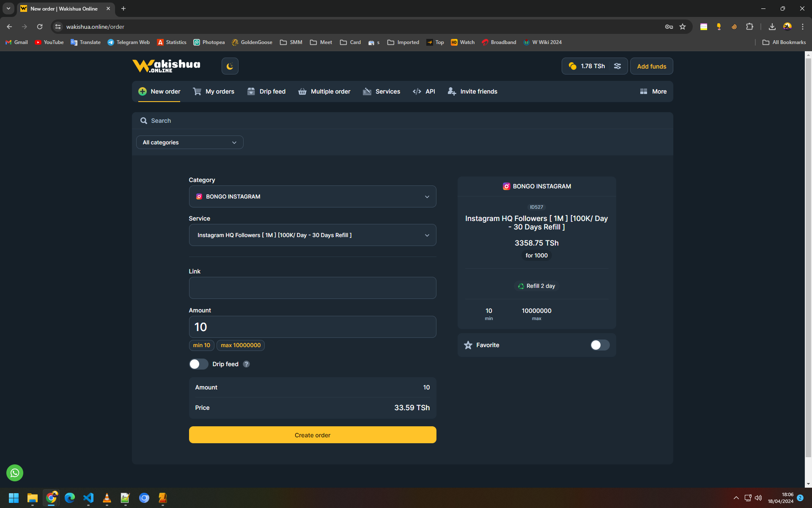Bookmark page with the star icon
Screen dimensions: 812x508
[x=683, y=27]
